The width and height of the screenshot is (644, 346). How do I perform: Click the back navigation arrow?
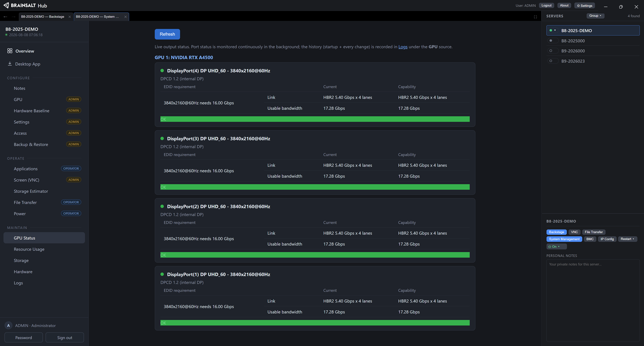point(5,16)
